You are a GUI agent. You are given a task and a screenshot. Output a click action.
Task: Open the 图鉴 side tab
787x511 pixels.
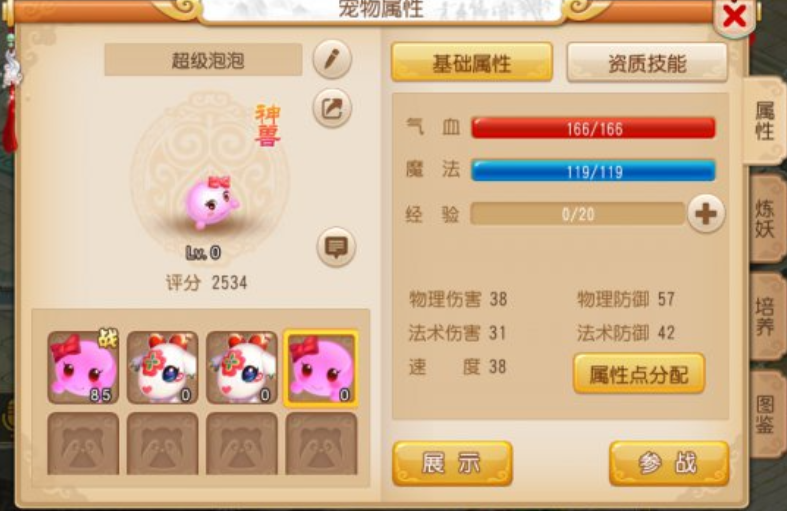(x=766, y=415)
